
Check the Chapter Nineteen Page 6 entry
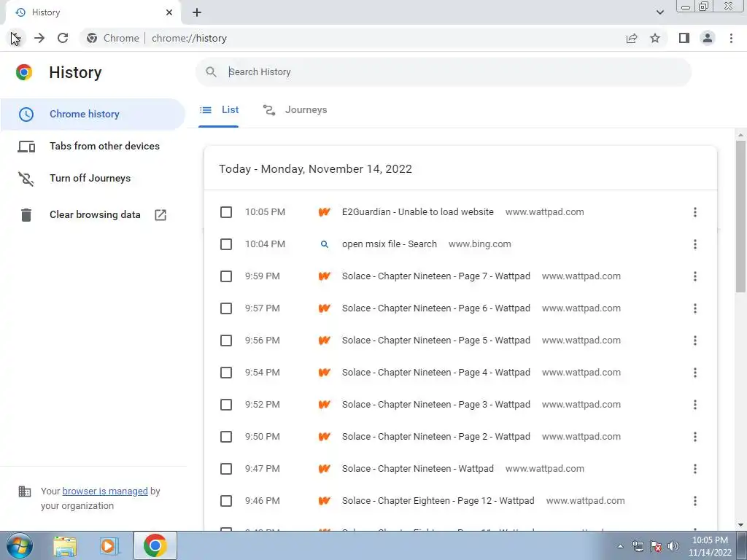[226, 308]
